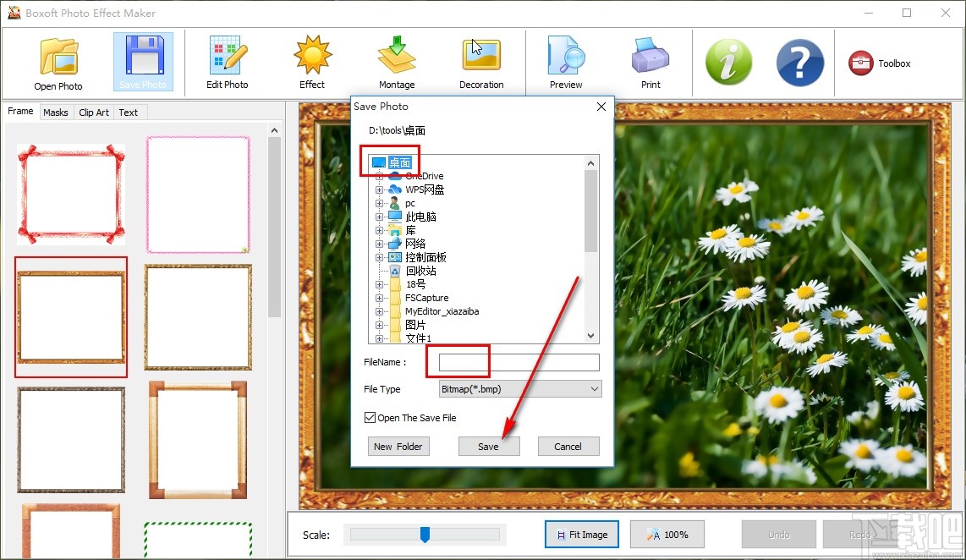Select the 此电脑 computer icon
This screenshot has width=966, height=560.
click(x=395, y=217)
